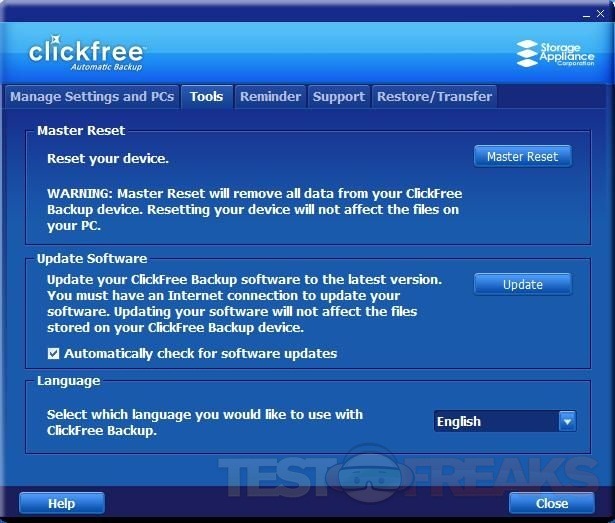Go to the Support tab
The image size is (615, 523).
click(x=338, y=97)
